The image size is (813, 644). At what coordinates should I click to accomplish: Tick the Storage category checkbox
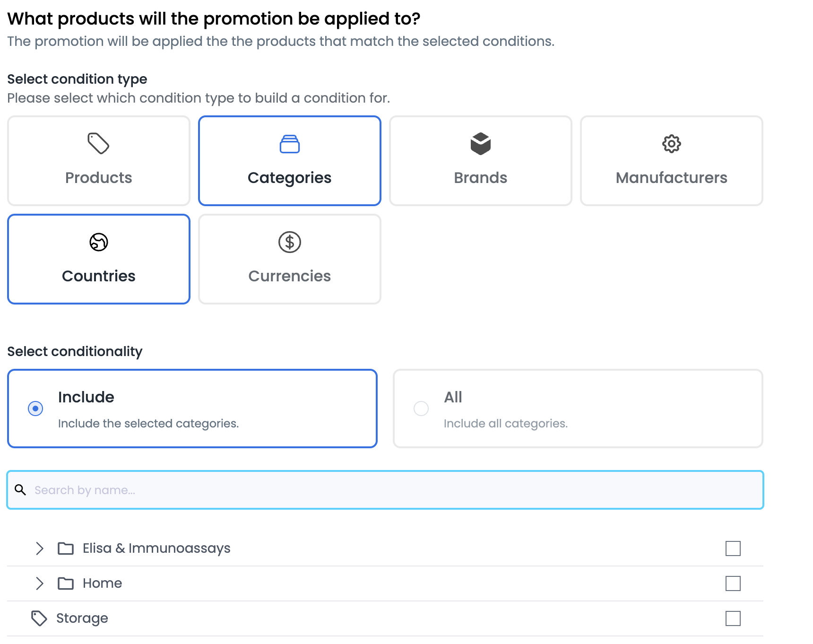[733, 618]
